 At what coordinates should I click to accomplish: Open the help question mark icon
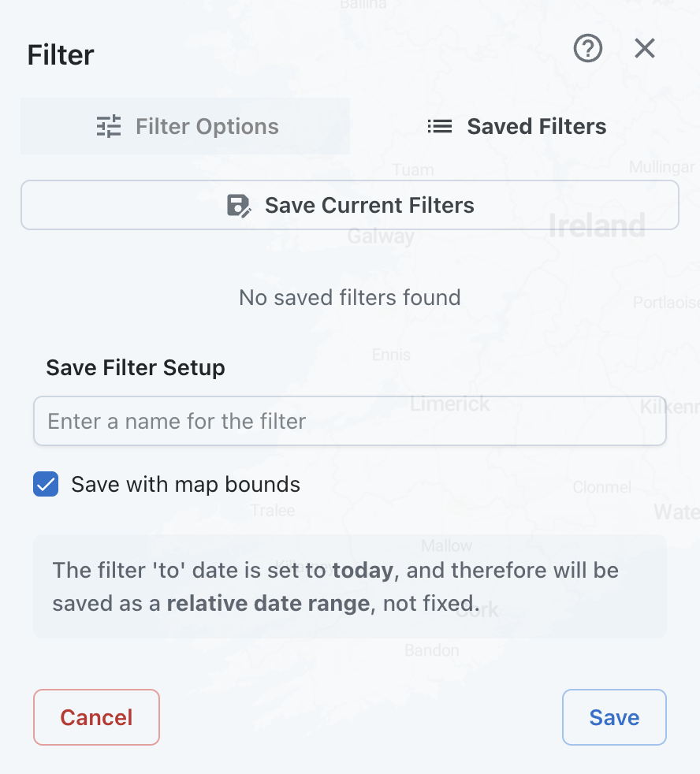coord(587,49)
